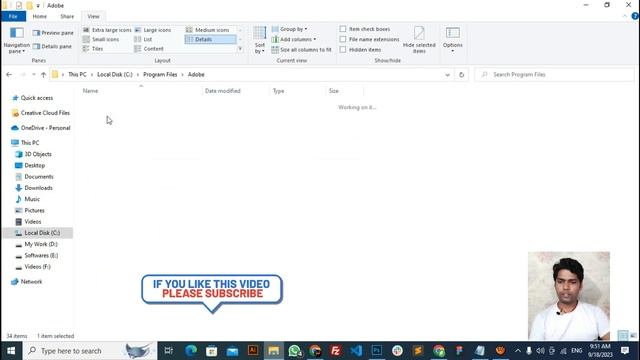Screen dimensions: 640x360
Task: Select Details layout
Action: 210,39
